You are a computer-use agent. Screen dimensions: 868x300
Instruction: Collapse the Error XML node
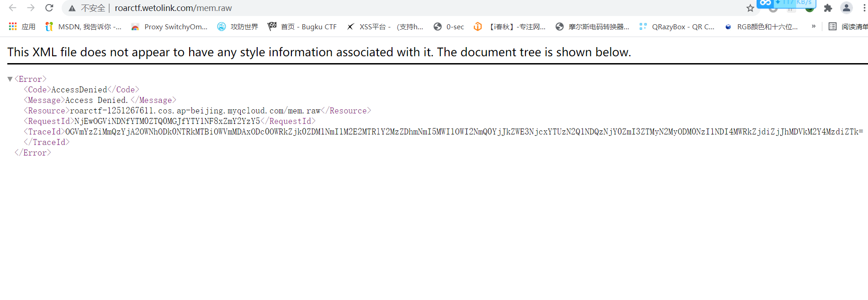click(x=10, y=79)
